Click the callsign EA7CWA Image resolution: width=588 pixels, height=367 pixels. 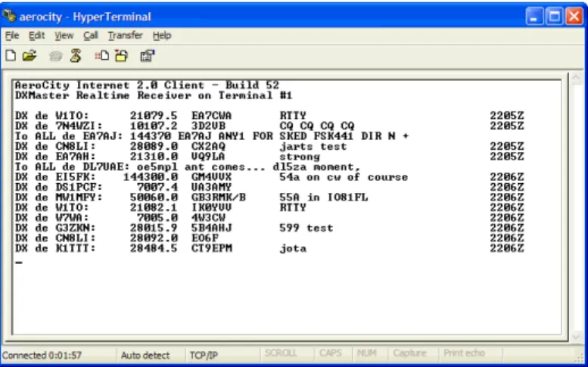tap(211, 116)
